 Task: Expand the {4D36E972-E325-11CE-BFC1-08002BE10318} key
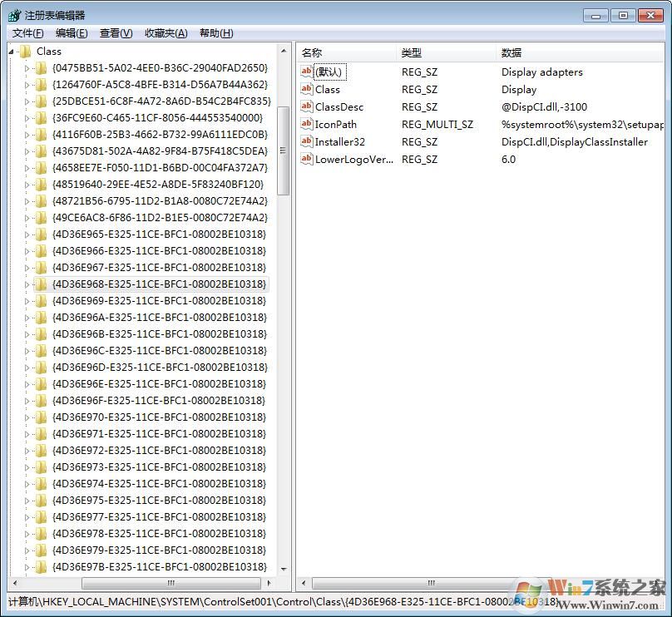(x=27, y=451)
